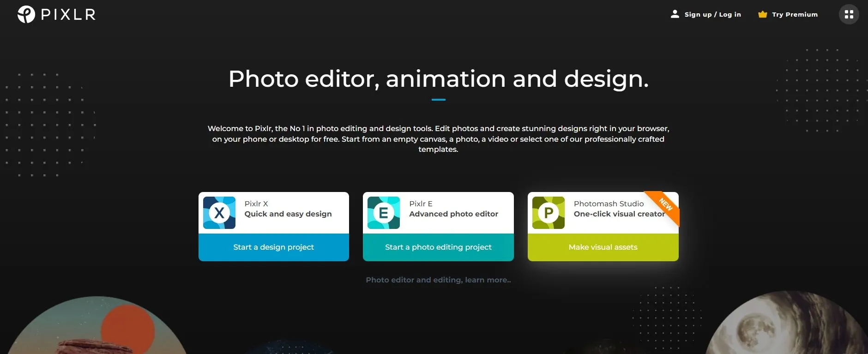Open Sign up / Log in link
This screenshot has height=354, width=868.
(712, 14)
